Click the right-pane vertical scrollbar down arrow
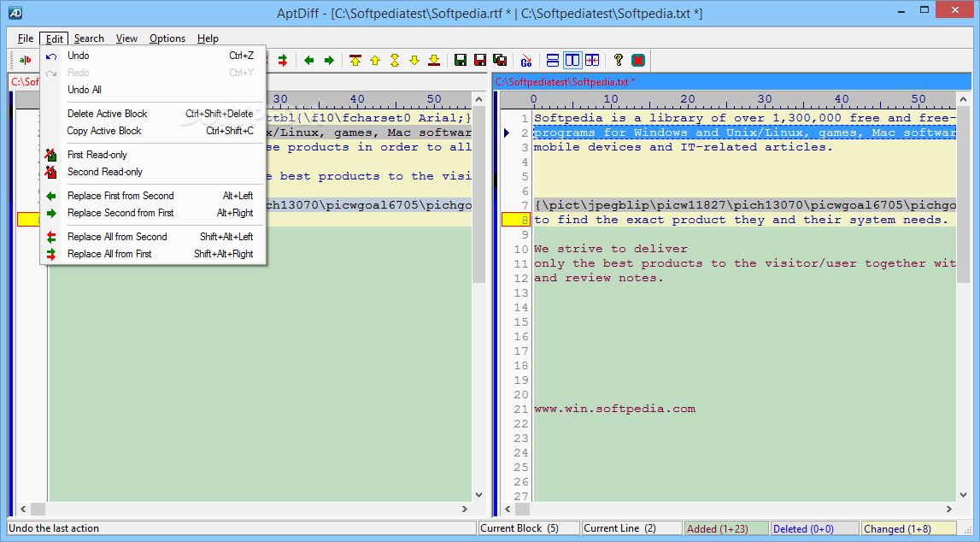 tap(963, 495)
